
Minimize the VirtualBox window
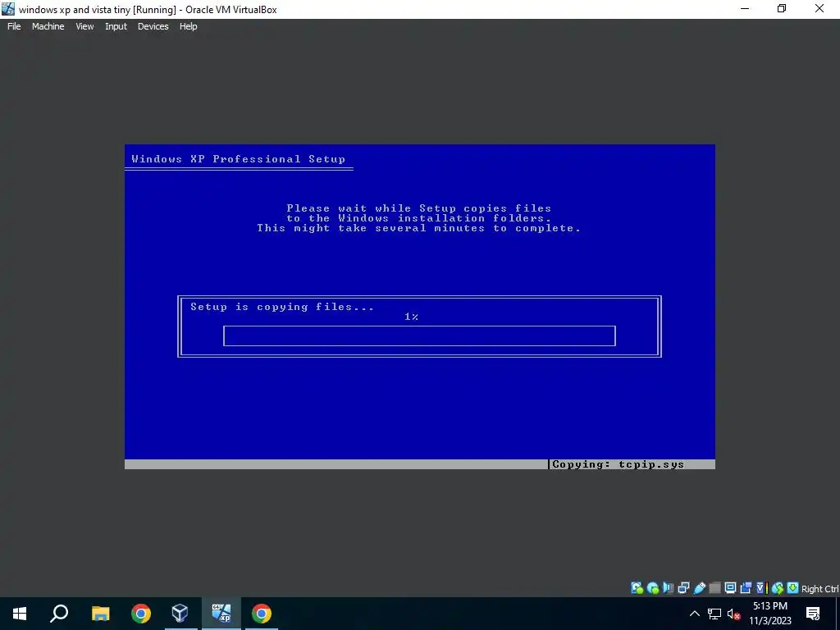coord(744,8)
